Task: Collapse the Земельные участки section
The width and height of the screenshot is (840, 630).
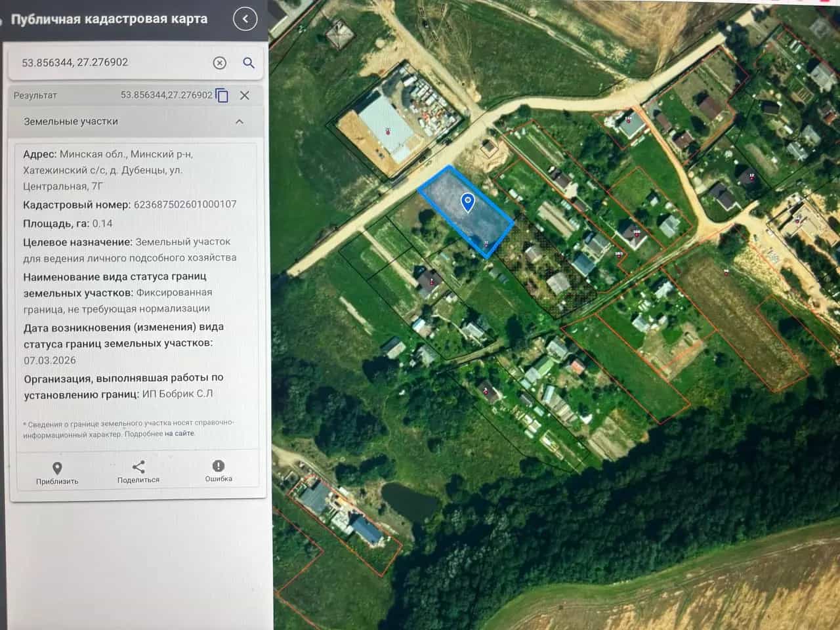Action: (240, 122)
